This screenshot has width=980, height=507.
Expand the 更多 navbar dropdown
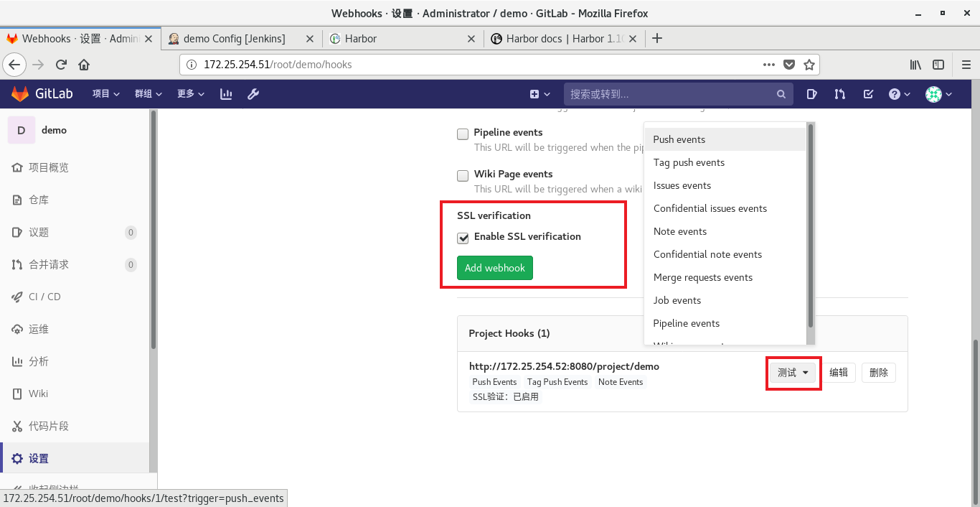[x=190, y=94]
